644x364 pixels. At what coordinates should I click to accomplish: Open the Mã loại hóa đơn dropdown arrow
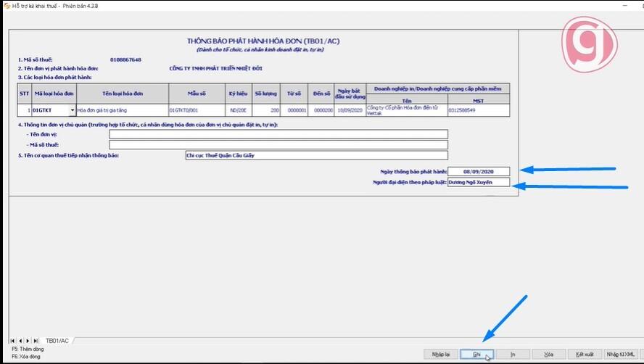tap(73, 110)
